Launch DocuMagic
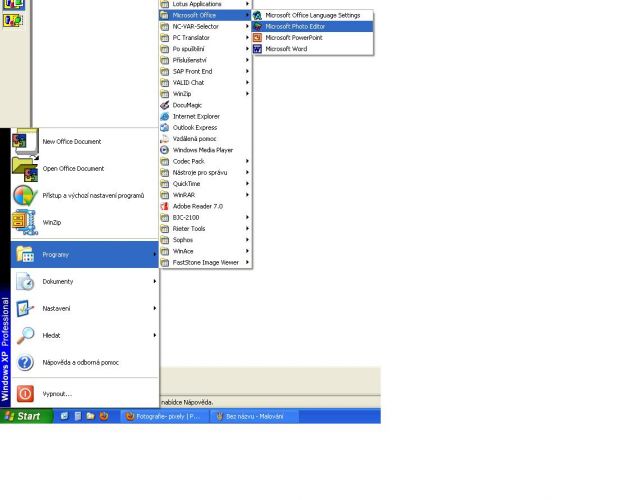The height and width of the screenshot is (500, 639). point(205,105)
